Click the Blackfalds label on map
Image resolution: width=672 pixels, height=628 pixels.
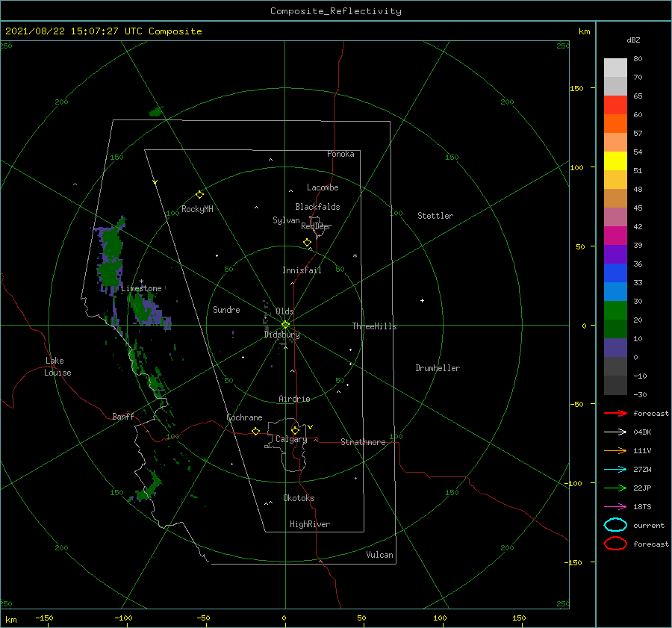pos(317,207)
